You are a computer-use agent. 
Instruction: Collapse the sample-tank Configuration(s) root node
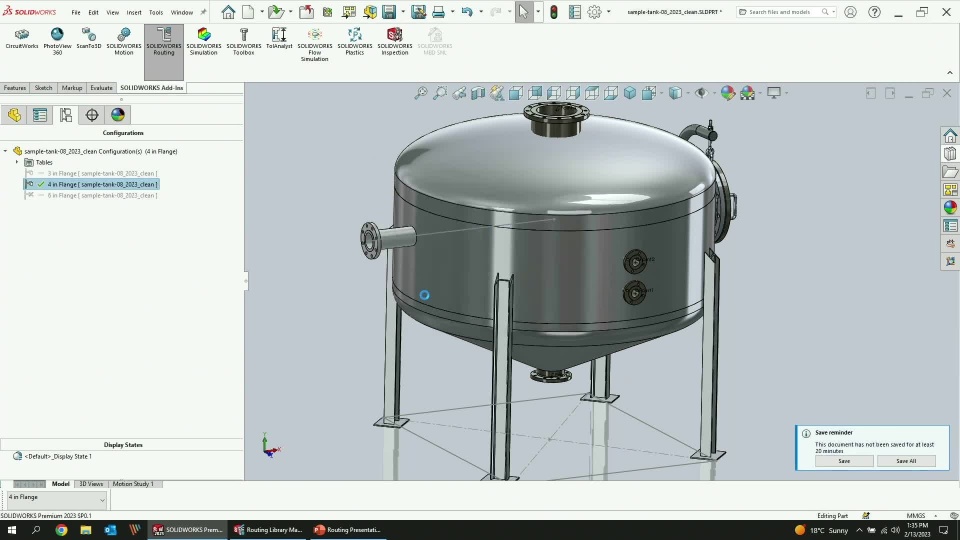pyautogui.click(x=6, y=151)
